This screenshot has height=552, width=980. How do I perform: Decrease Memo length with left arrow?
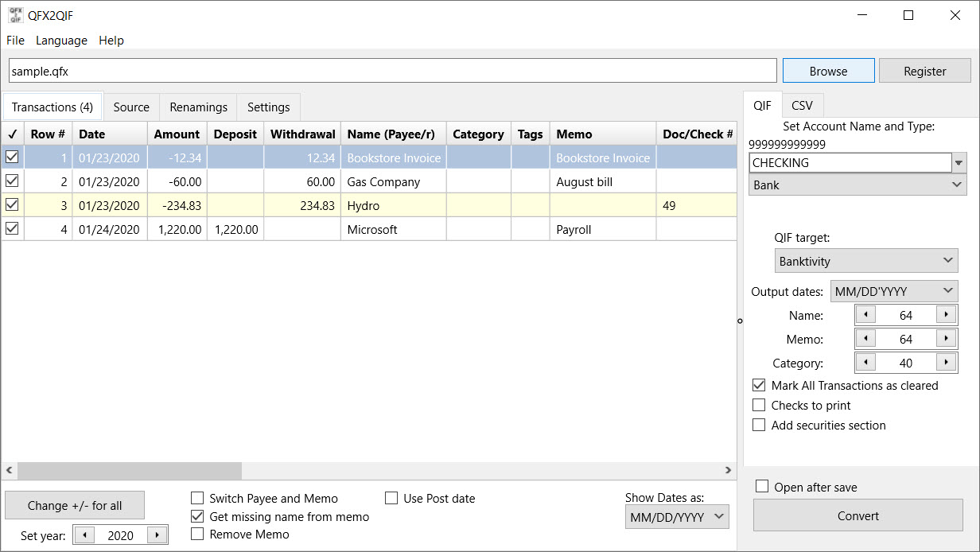coord(866,339)
